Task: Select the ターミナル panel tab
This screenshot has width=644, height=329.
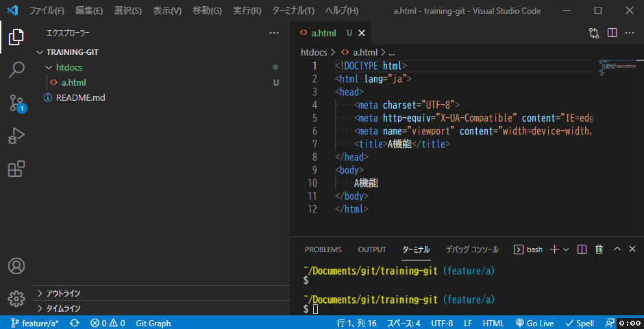Action: 416,249
